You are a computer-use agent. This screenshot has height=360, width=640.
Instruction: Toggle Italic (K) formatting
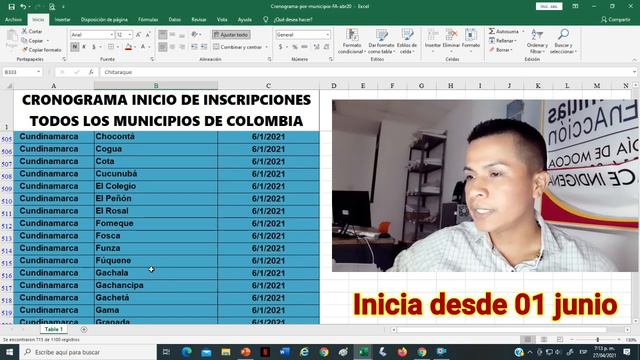(x=84, y=47)
